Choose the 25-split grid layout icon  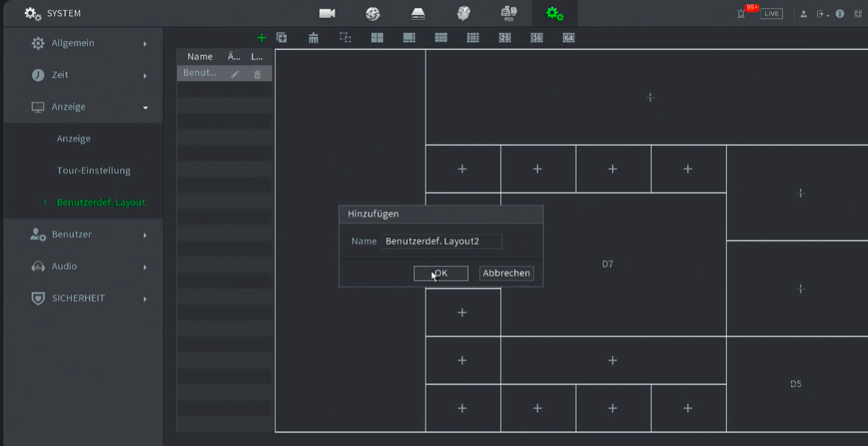pos(505,38)
